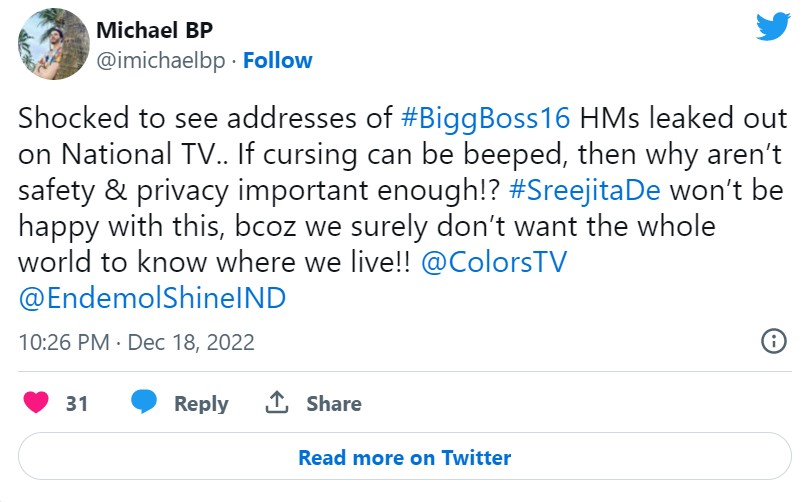Click the share upload arrow icon
Screen dimensions: 805x502
276,403
